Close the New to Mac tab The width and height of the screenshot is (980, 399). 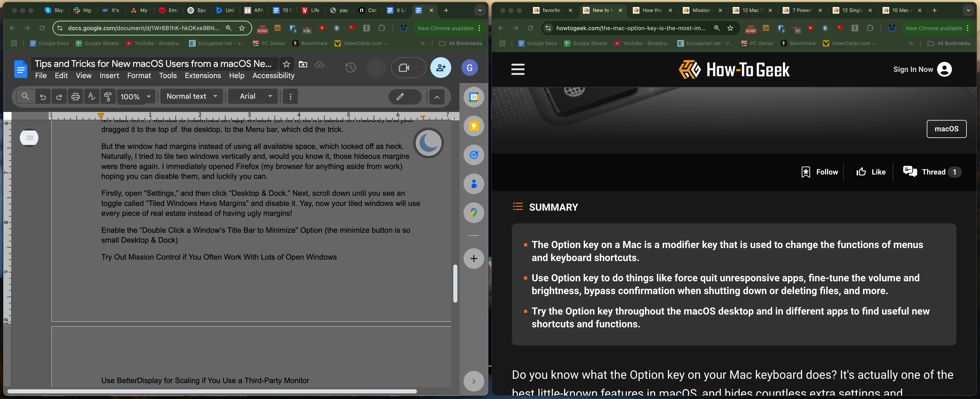point(620,10)
